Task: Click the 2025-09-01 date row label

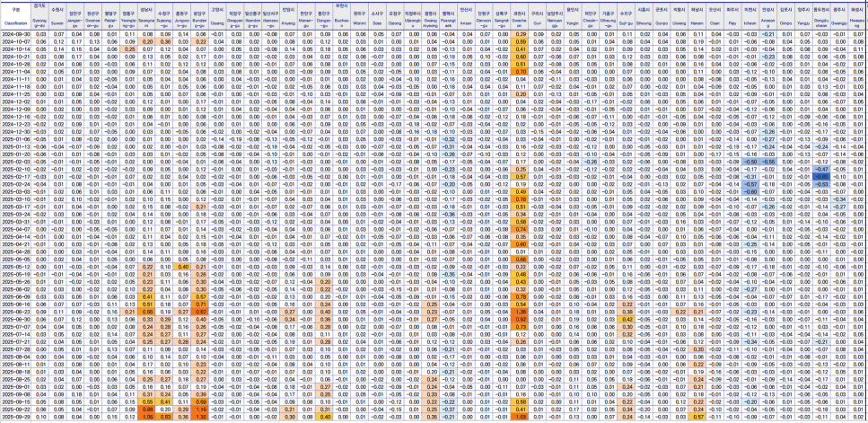Action: click(16, 387)
